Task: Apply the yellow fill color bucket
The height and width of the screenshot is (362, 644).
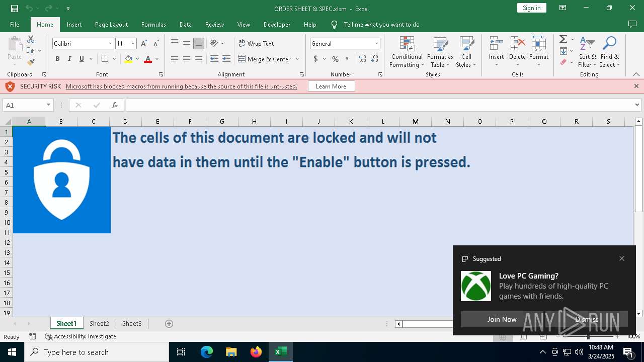Action: click(x=128, y=59)
